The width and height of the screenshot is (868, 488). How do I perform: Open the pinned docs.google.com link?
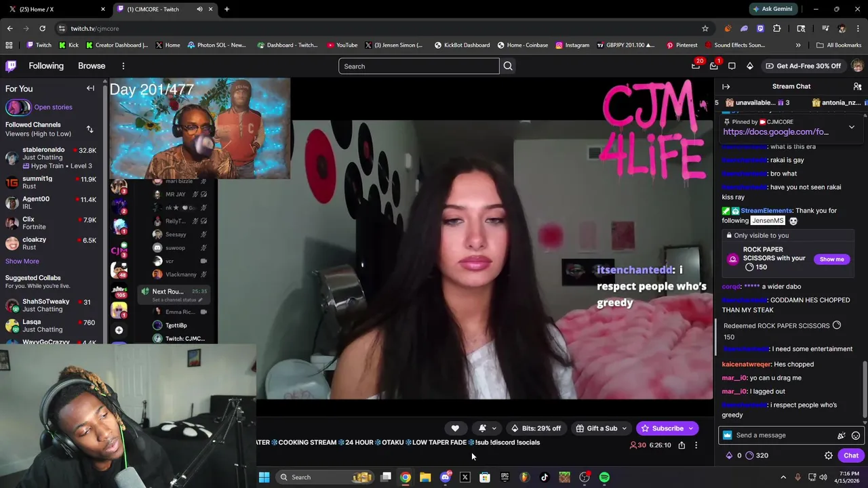click(x=776, y=131)
